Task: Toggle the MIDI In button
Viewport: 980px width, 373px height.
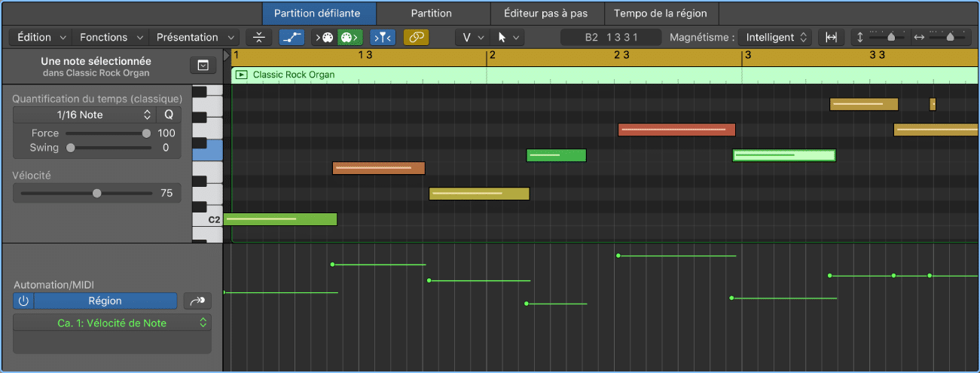Action: pos(325,37)
